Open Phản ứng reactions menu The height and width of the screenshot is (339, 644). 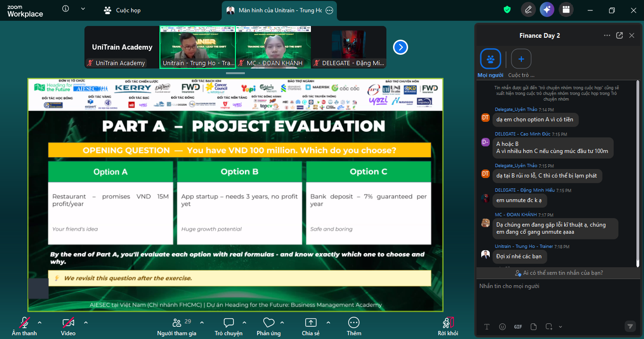point(269,326)
